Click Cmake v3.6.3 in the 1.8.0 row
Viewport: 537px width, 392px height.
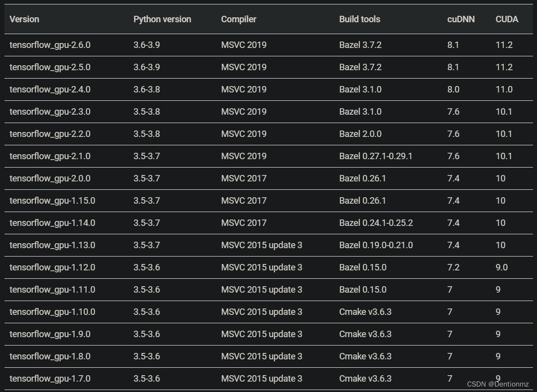pos(365,356)
